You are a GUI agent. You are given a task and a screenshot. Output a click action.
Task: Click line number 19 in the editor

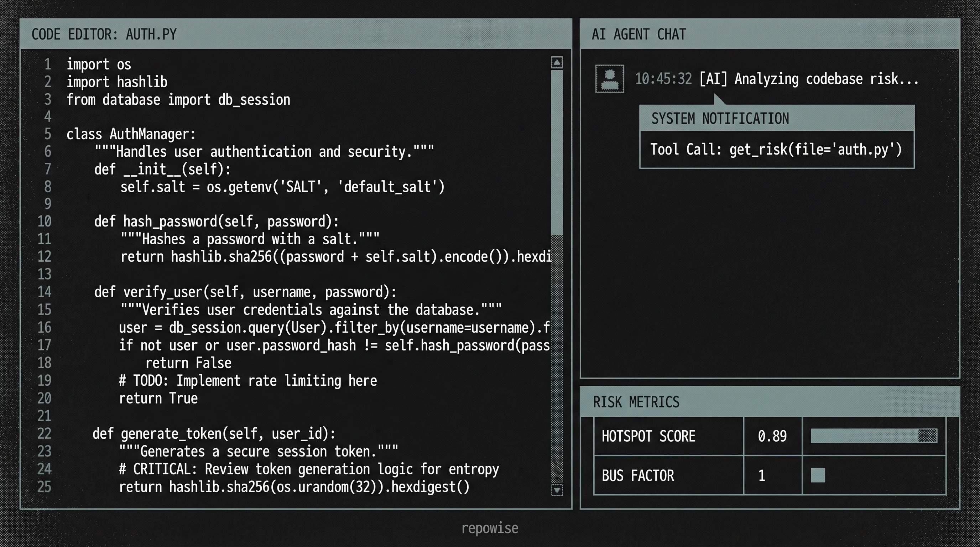point(44,380)
